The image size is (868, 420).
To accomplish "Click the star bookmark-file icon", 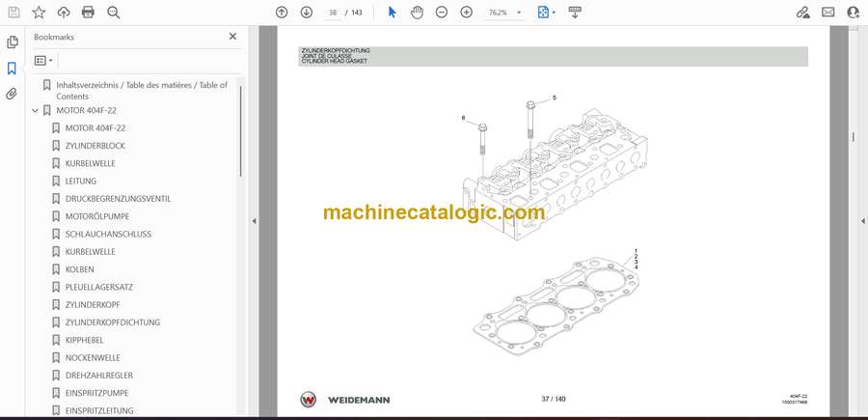I will pyautogui.click(x=39, y=13).
